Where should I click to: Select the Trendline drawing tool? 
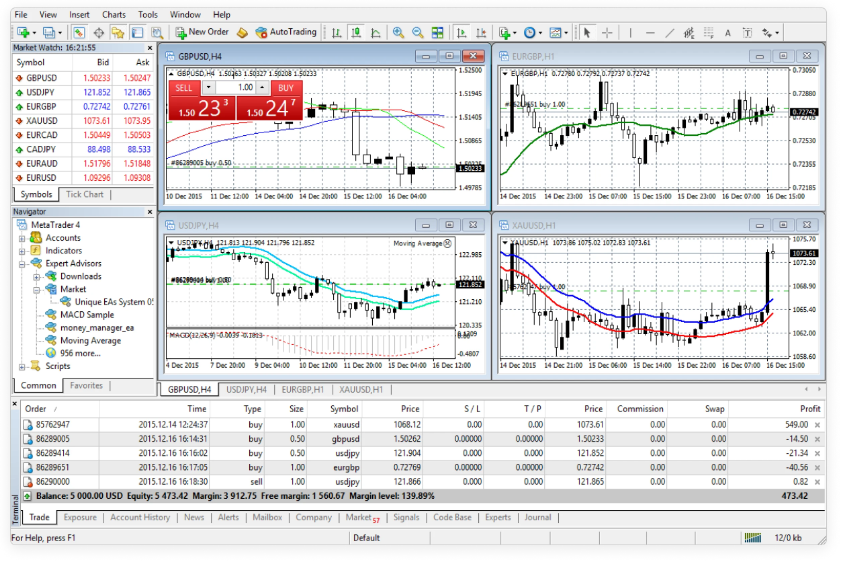tap(670, 33)
